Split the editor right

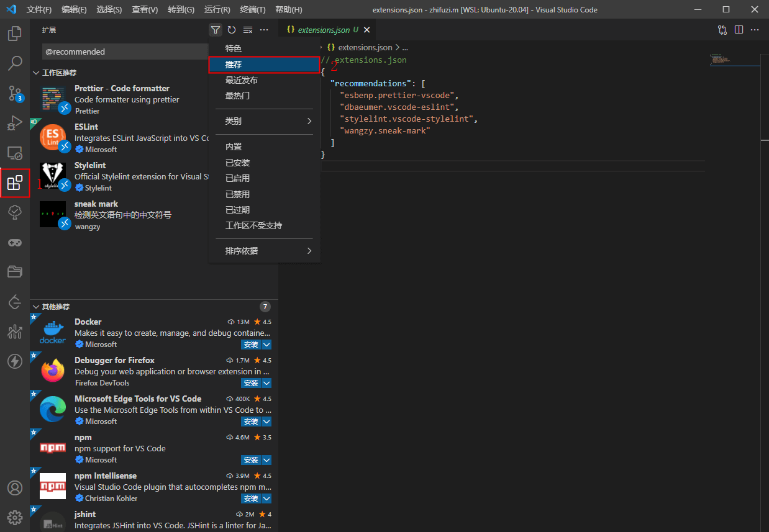739,30
